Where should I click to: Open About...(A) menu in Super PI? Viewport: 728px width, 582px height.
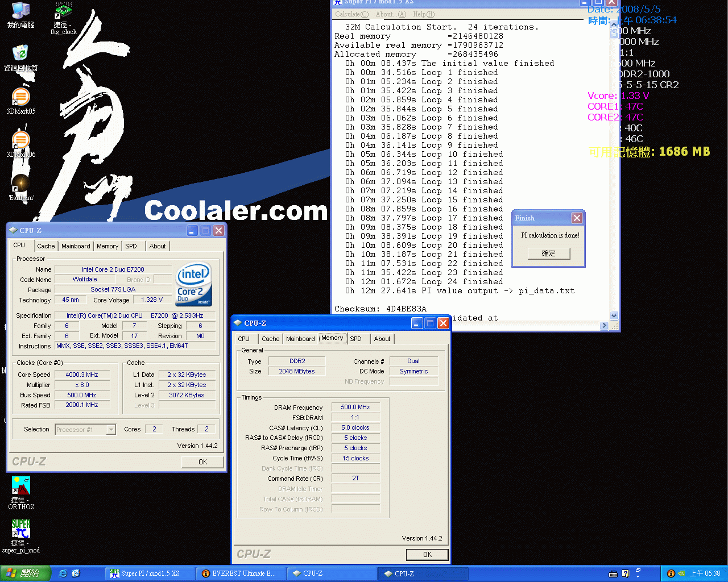pyautogui.click(x=391, y=14)
